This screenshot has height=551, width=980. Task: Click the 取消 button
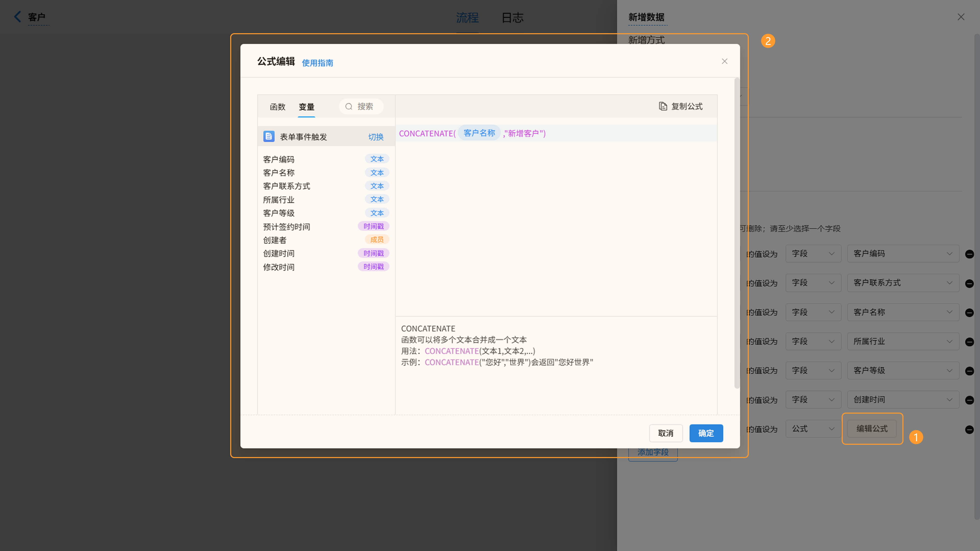tap(666, 433)
